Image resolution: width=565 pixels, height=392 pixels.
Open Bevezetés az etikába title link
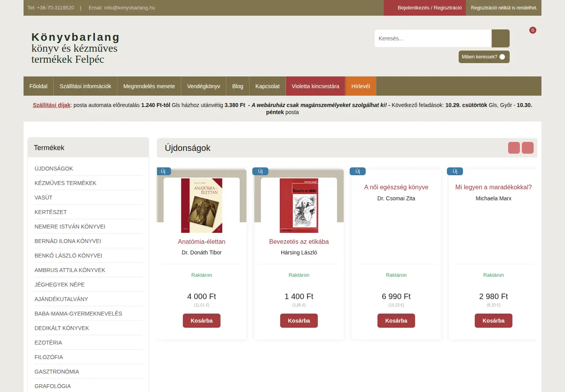pos(299,241)
